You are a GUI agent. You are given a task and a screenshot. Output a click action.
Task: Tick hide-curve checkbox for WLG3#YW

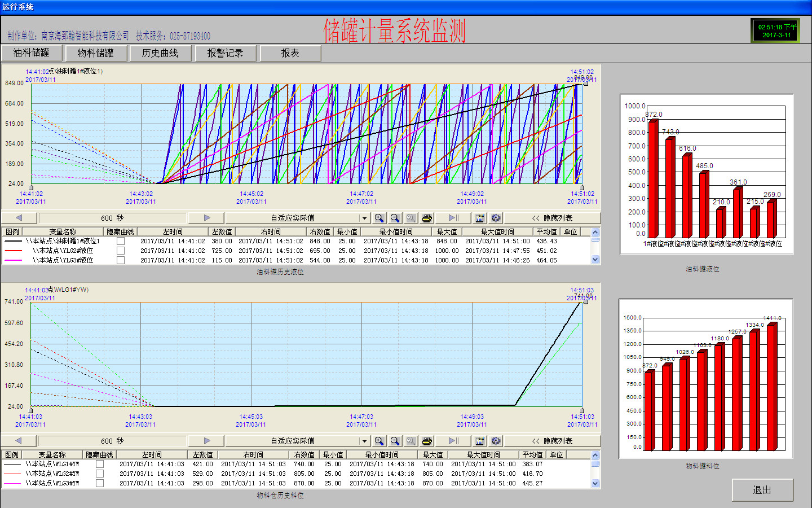(x=100, y=483)
